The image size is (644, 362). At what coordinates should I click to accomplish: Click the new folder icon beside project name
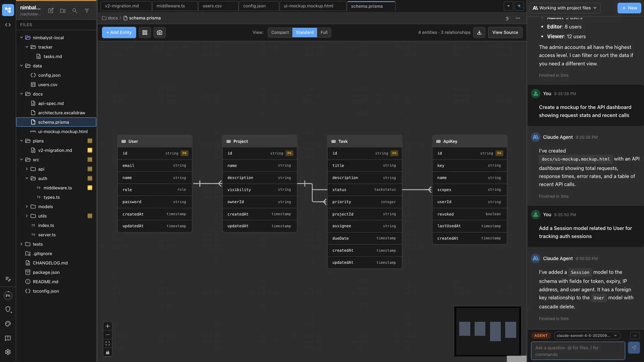click(x=63, y=11)
